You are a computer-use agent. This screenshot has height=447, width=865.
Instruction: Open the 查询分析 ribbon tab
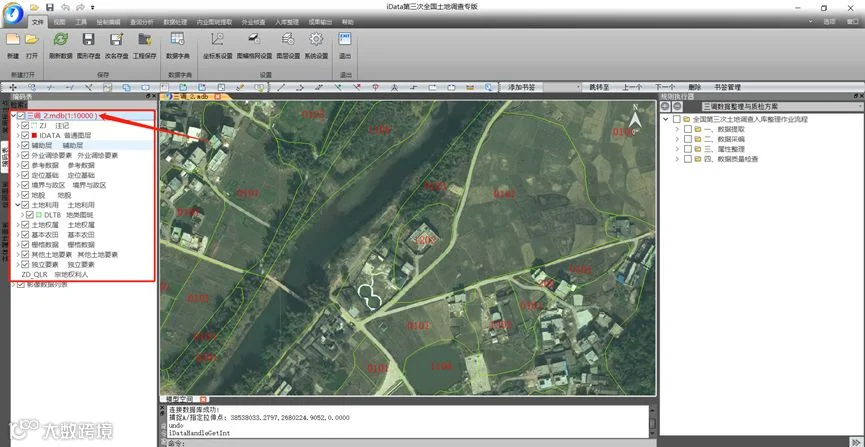pyautogui.click(x=142, y=22)
